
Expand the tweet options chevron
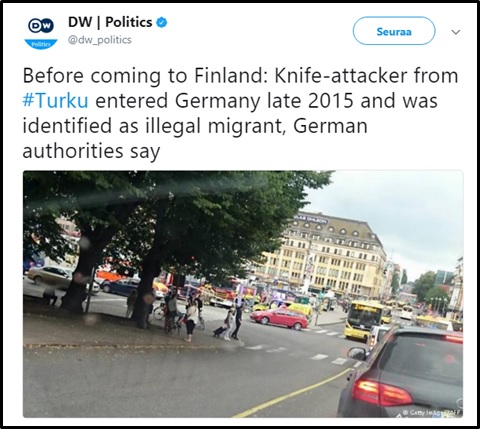pos(456,32)
